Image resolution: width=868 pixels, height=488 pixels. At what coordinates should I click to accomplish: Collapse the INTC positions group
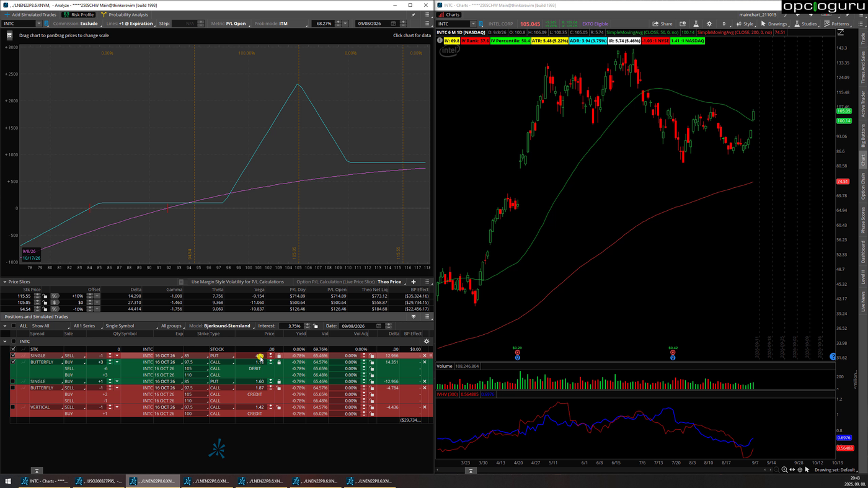tap(5, 341)
